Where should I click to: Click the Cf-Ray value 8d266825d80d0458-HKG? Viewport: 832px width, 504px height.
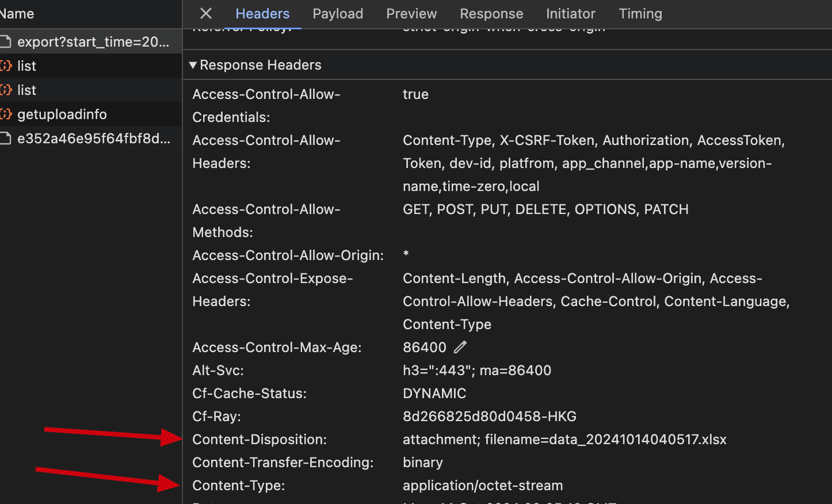[x=489, y=417]
